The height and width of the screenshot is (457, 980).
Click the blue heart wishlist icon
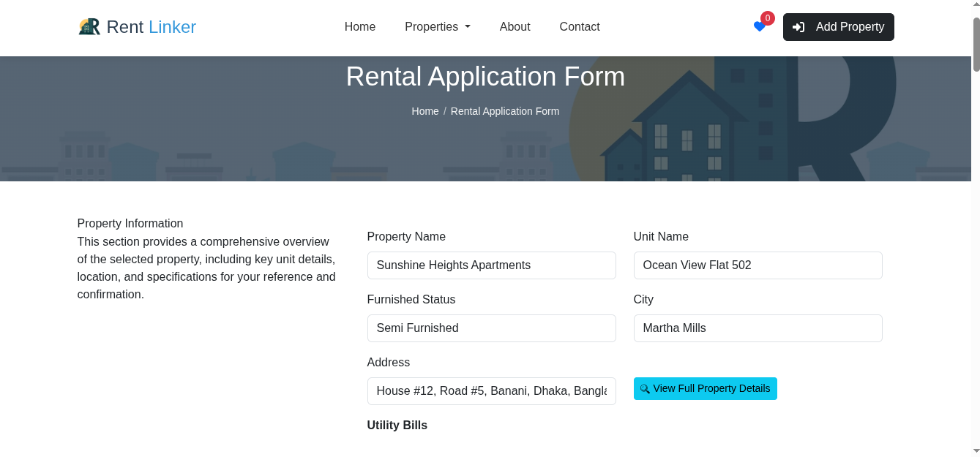[x=760, y=27]
